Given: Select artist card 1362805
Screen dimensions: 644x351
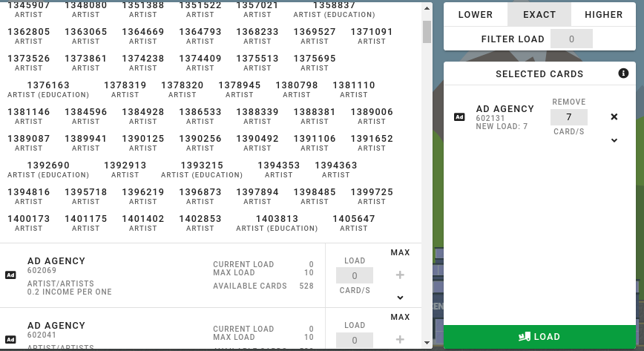Looking at the screenshot, I should click(28, 36).
